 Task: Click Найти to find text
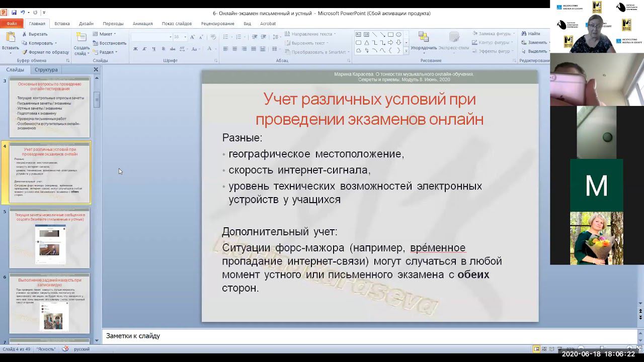click(530, 34)
